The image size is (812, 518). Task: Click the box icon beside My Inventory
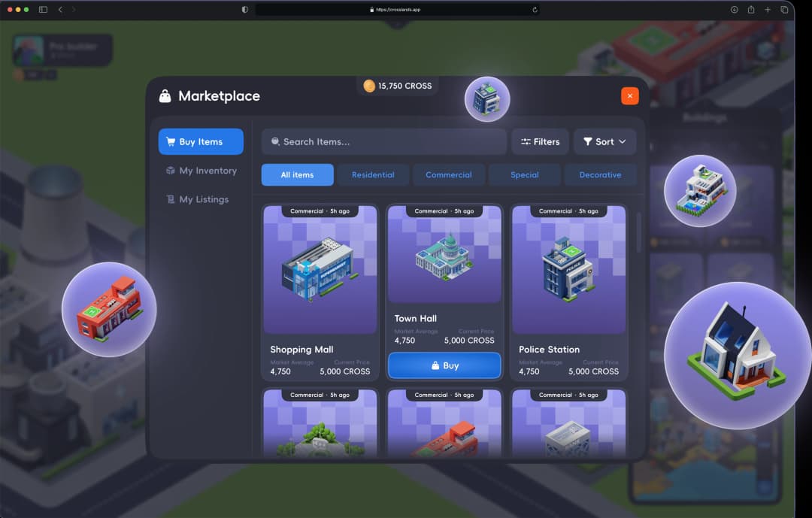click(171, 171)
